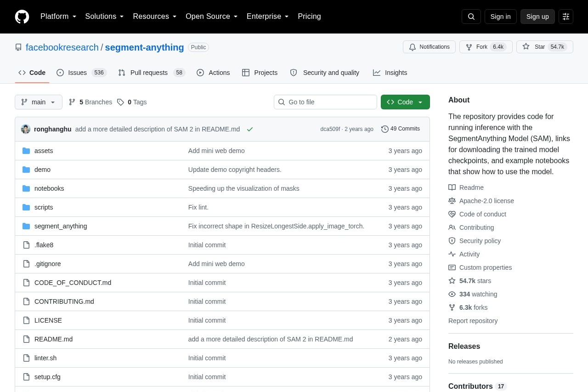This screenshot has width=588, height=392.
Task: Open the Contributors heading link
Action: coord(478,386)
